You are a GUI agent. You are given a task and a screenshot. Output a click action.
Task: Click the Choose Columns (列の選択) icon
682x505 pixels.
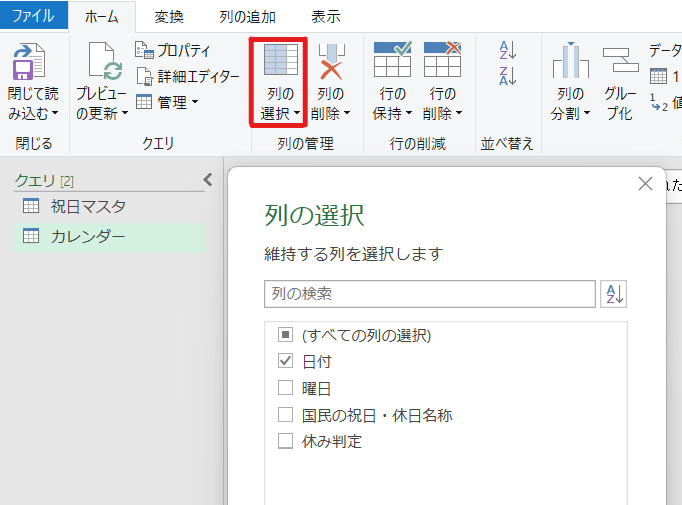[x=277, y=62]
